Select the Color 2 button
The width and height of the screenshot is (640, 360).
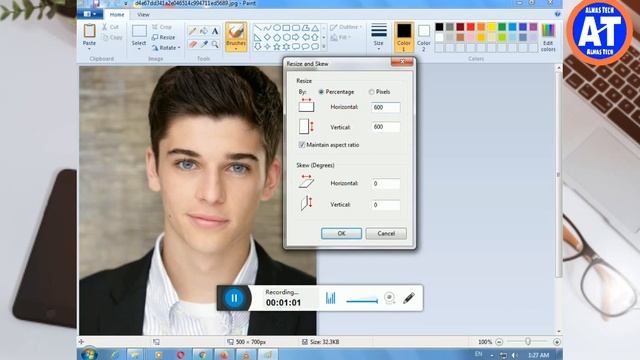point(424,37)
